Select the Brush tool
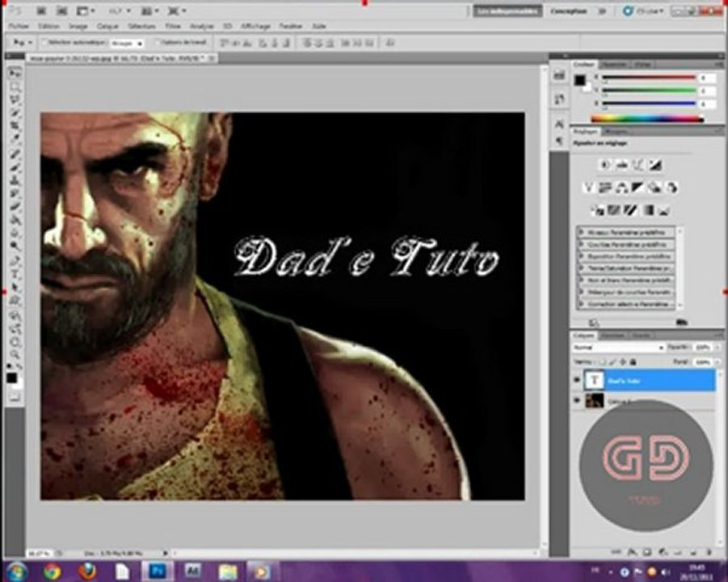Viewport: 728px width, 582px height. coord(15,167)
